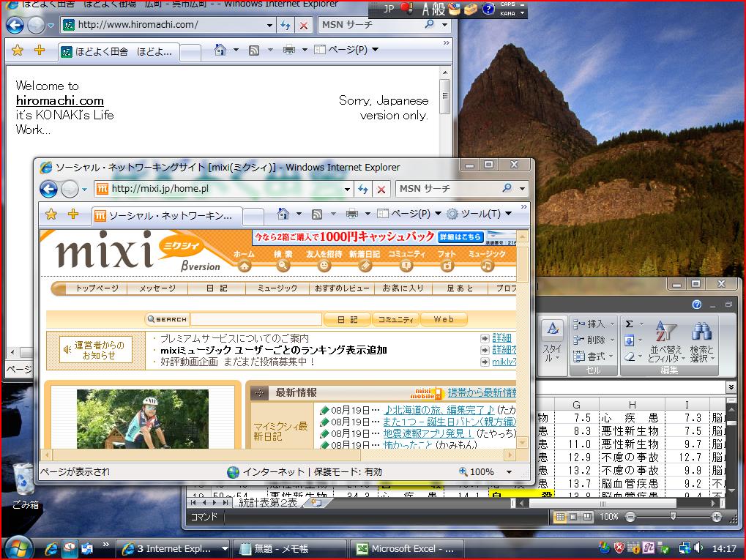The height and width of the screenshot is (560, 746).
Task: Click the mixi SEARCH text input field
Action: [256, 319]
